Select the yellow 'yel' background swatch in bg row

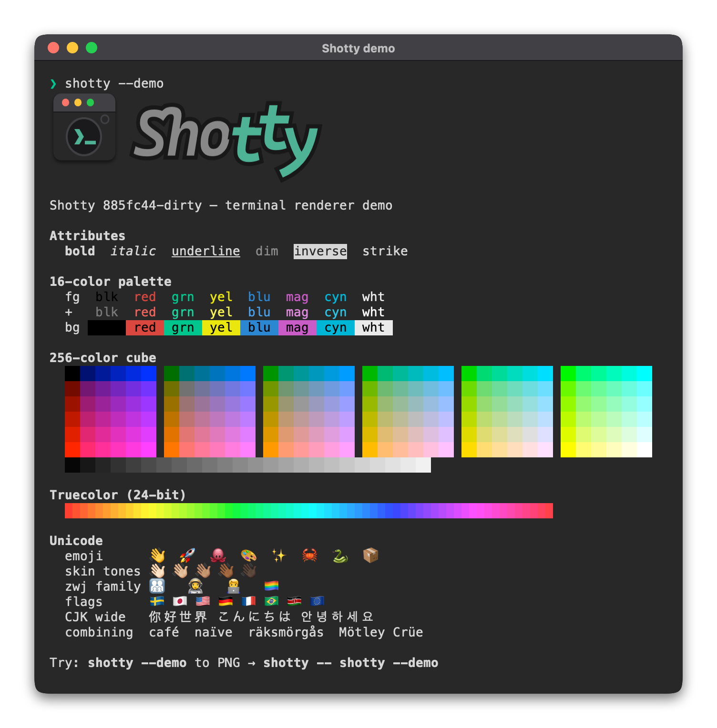(221, 328)
